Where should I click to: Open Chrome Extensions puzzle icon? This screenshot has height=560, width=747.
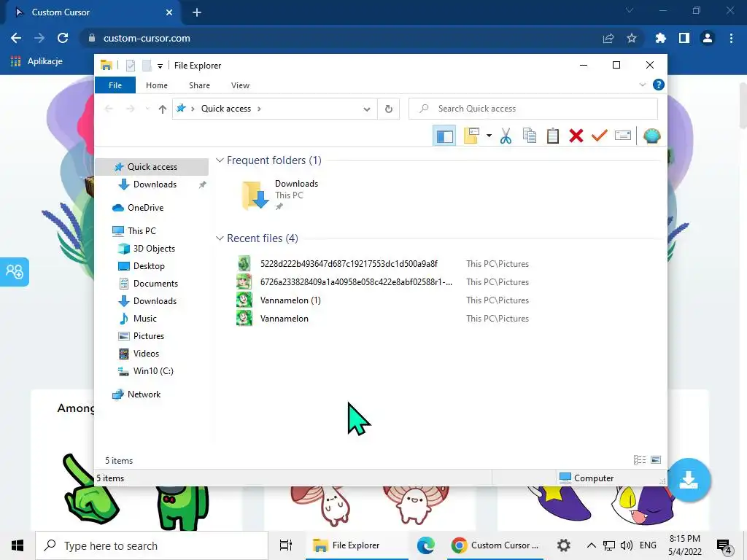pyautogui.click(x=660, y=38)
